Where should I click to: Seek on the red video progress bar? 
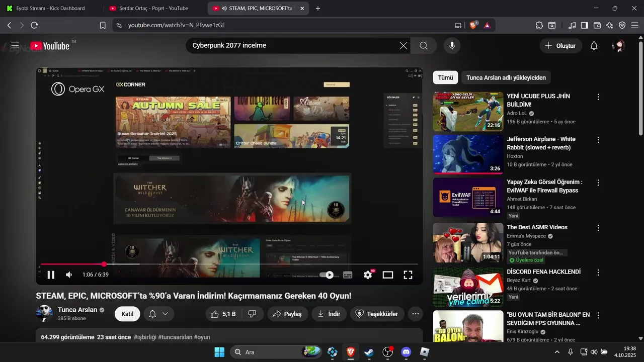(229, 264)
